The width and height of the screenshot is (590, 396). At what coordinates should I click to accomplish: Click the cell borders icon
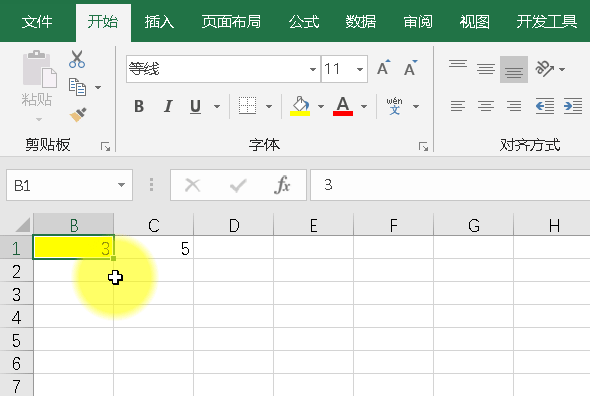point(247,106)
